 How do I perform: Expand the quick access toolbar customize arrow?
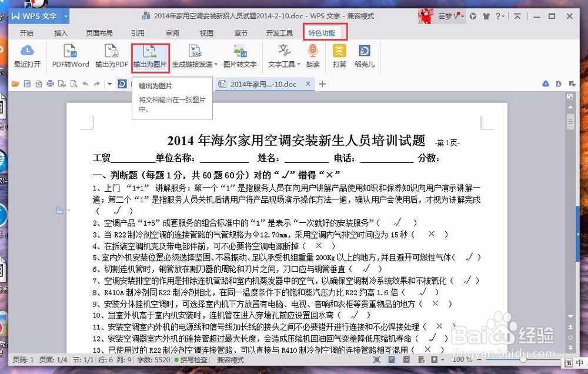tap(109, 84)
